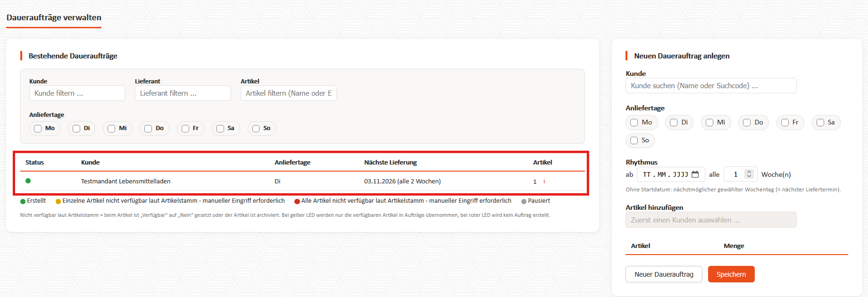
Task: Enable Mi under Neuen Dauerauftrag anlegen
Action: [709, 123]
